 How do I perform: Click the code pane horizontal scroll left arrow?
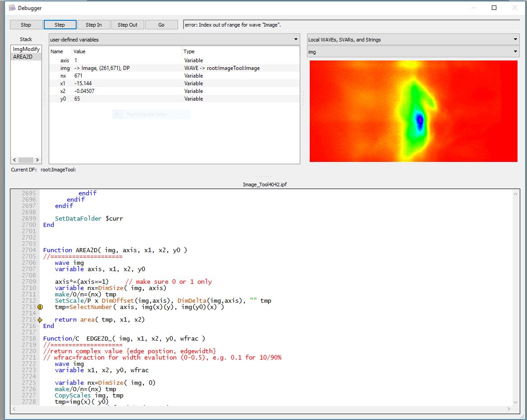tap(14, 409)
